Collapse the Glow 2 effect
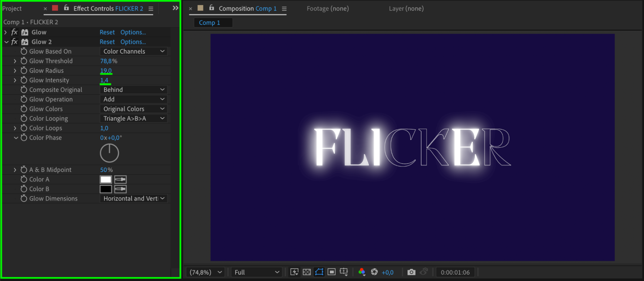This screenshot has height=281, width=644. pos(6,42)
